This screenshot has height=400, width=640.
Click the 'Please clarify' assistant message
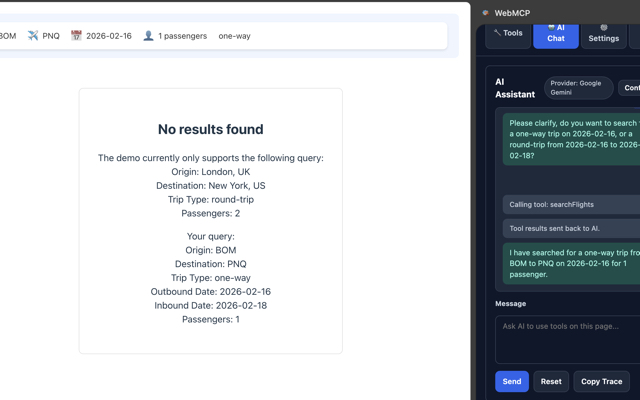point(571,139)
